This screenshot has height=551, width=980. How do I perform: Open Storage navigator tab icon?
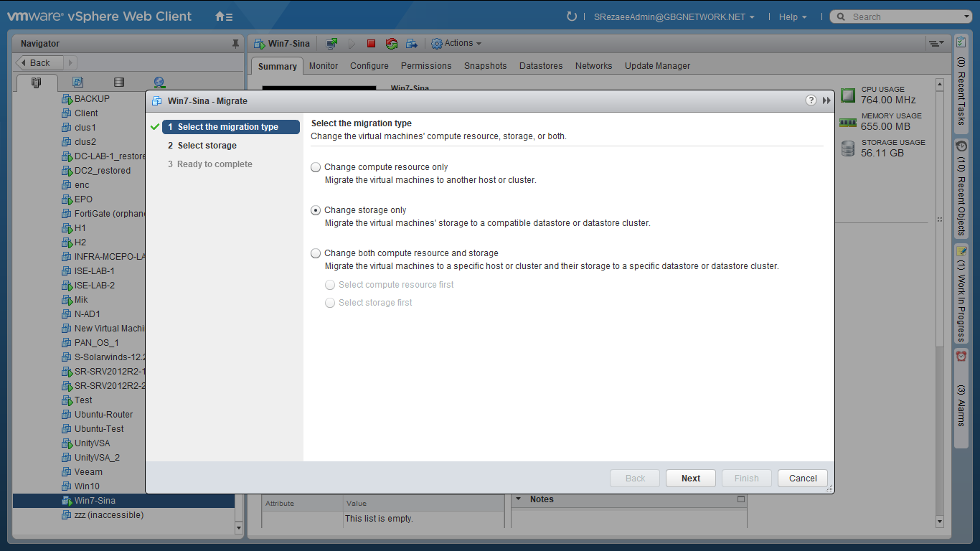click(119, 83)
